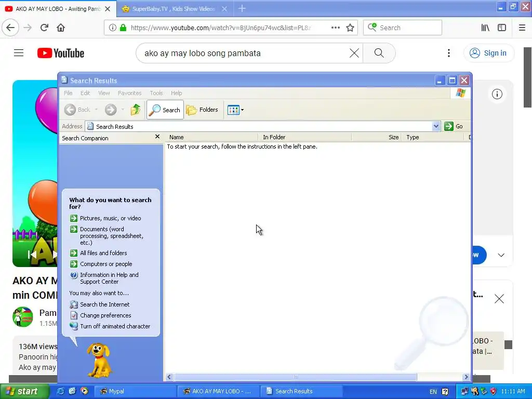The image size is (532, 399).
Task: Open the Forward history dropdown arrow
Action: (123, 110)
